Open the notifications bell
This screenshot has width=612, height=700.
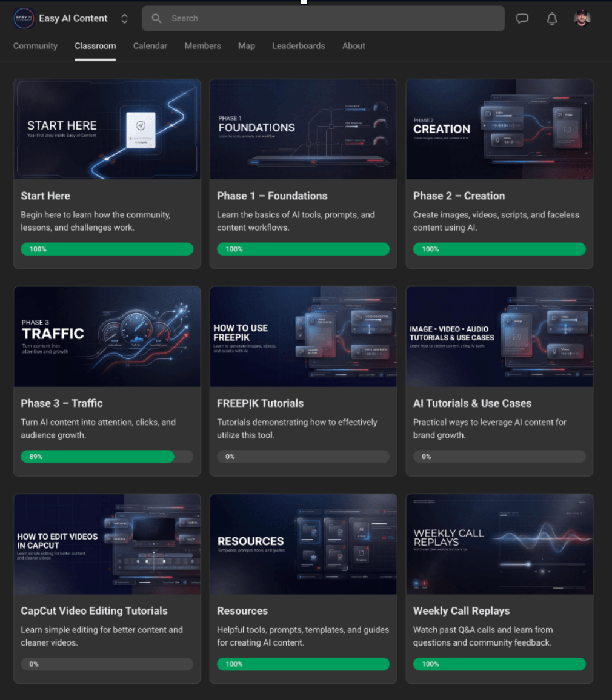coord(551,18)
